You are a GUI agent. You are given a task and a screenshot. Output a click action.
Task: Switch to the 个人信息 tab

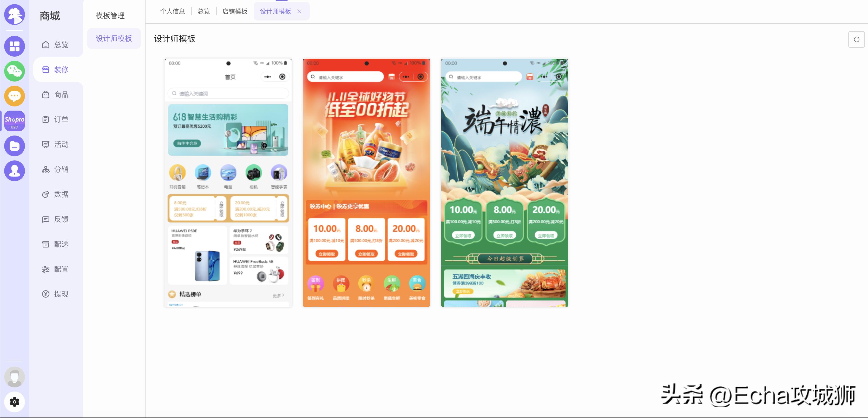coord(172,11)
